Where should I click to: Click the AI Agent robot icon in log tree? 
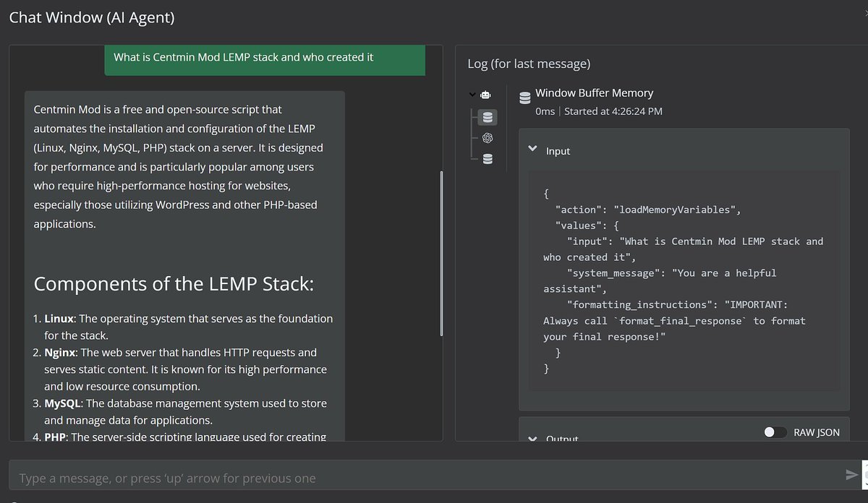click(485, 94)
